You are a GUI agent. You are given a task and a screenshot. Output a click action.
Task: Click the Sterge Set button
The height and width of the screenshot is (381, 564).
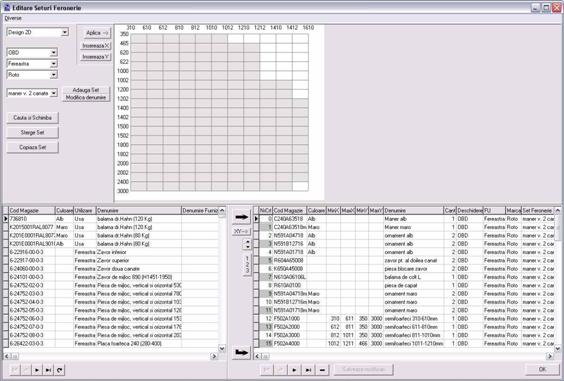click(32, 132)
